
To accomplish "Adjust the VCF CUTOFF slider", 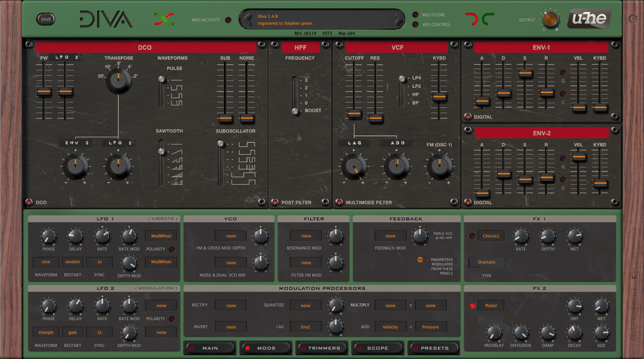I will tap(354, 114).
